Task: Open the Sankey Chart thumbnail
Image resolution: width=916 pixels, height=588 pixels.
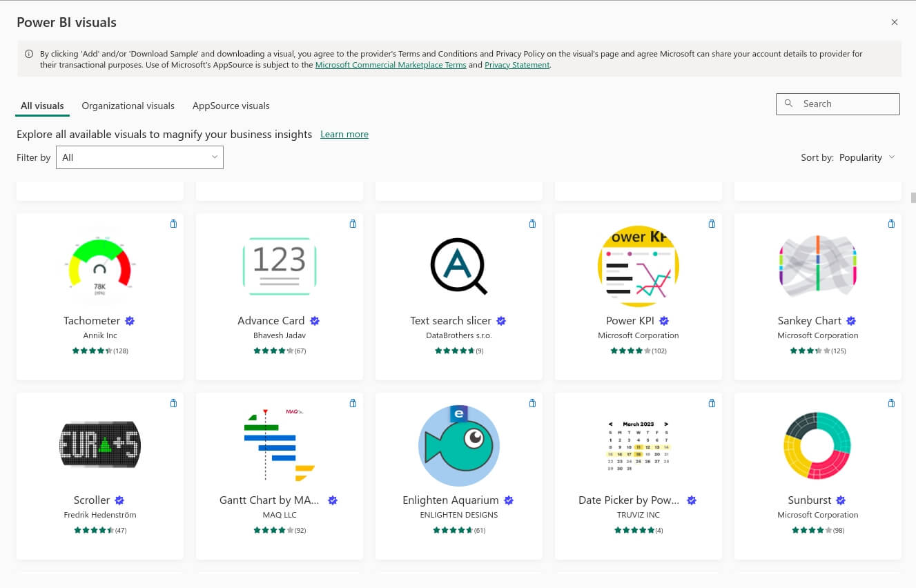Action: tap(818, 266)
